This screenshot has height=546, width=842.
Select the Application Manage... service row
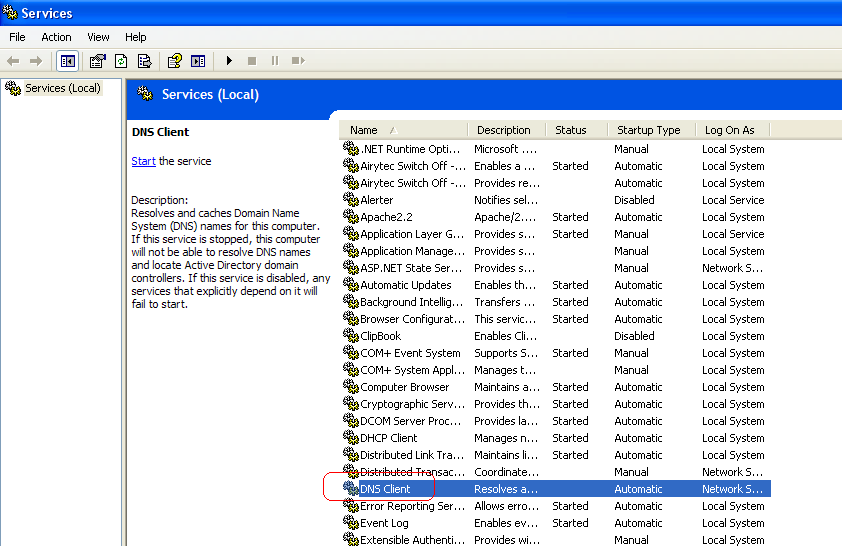(x=556, y=251)
